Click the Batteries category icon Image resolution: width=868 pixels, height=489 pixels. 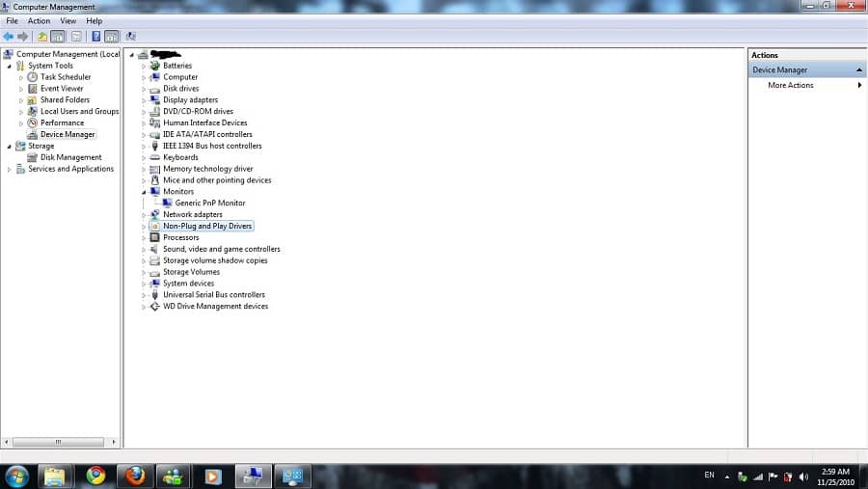155,66
